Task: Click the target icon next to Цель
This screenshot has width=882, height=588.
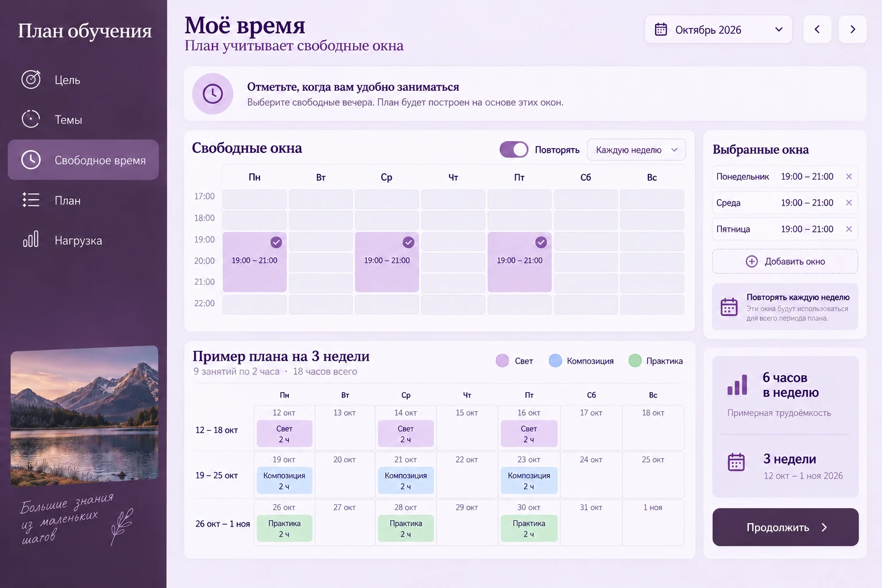Action: click(x=31, y=79)
